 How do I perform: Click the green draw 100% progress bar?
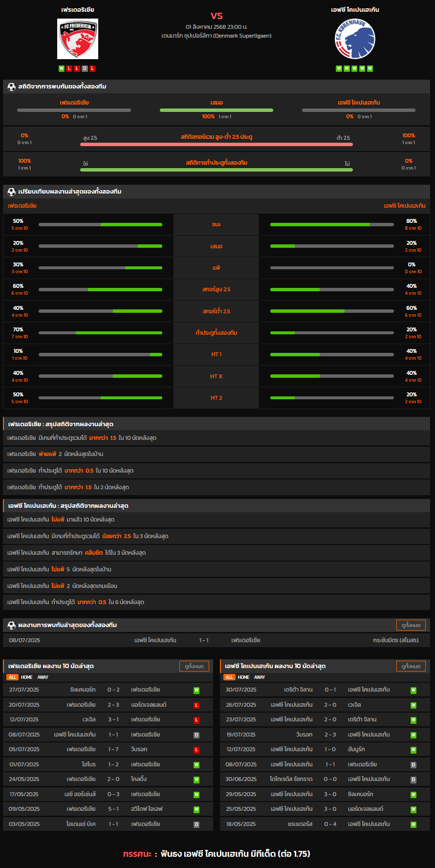click(217, 110)
